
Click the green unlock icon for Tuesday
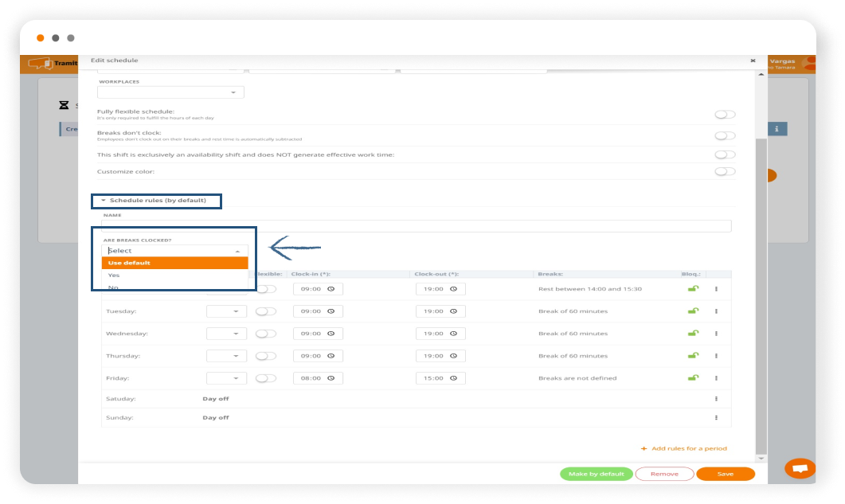point(693,311)
